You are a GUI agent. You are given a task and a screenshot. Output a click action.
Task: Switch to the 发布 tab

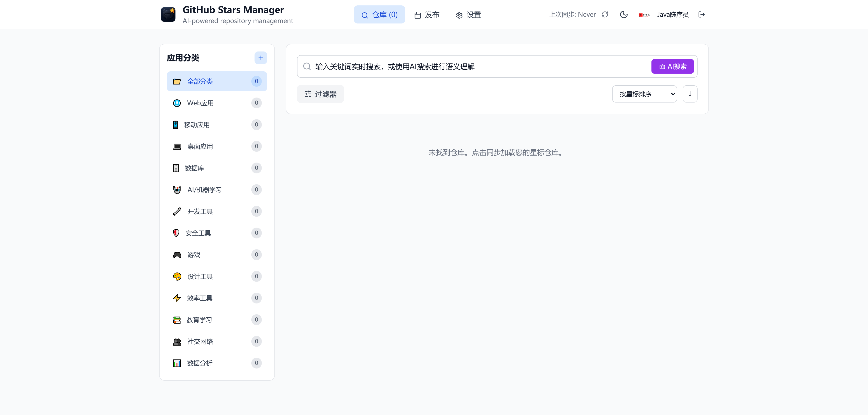pyautogui.click(x=427, y=15)
